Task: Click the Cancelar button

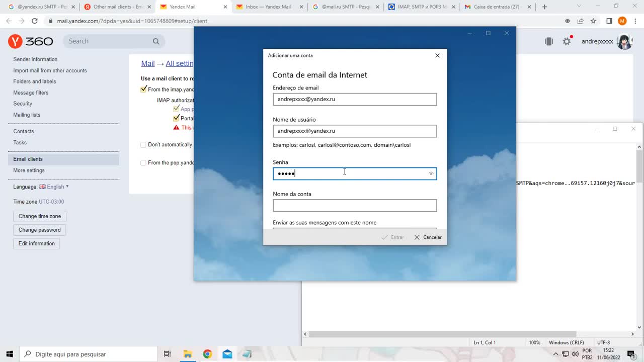Action: pyautogui.click(x=428, y=237)
